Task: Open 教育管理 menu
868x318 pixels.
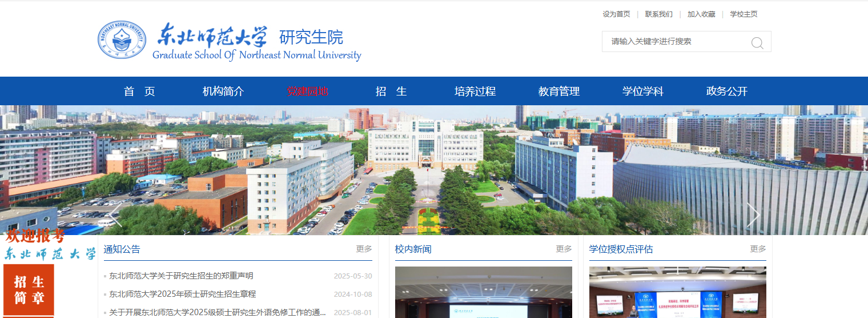Action: click(x=559, y=91)
